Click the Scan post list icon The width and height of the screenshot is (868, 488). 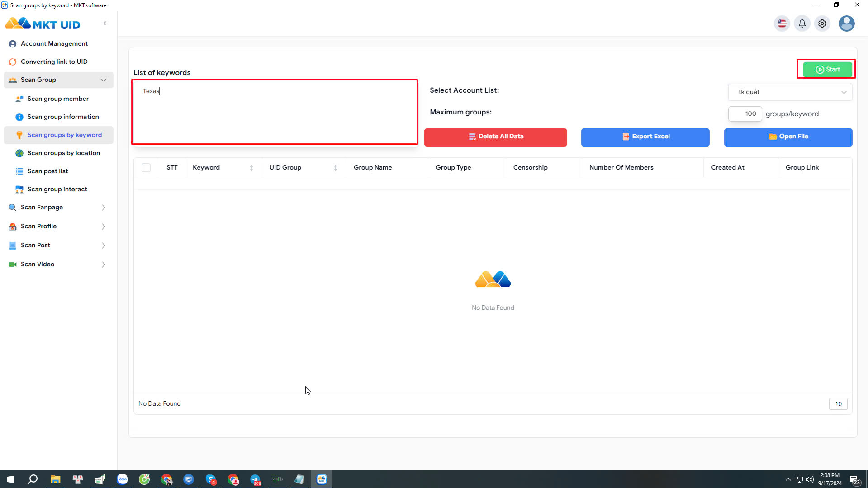click(19, 171)
